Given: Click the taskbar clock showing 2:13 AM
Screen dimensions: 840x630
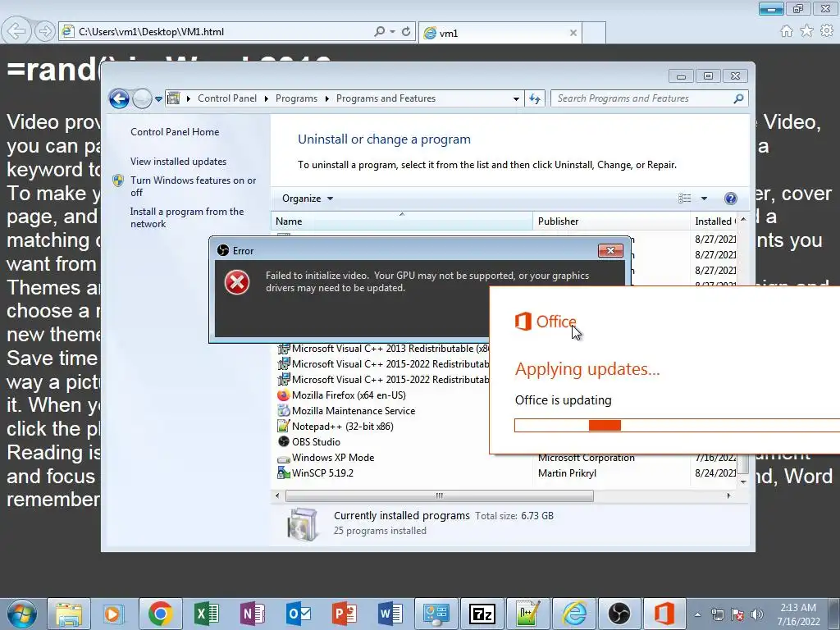Looking at the screenshot, I should (798, 614).
